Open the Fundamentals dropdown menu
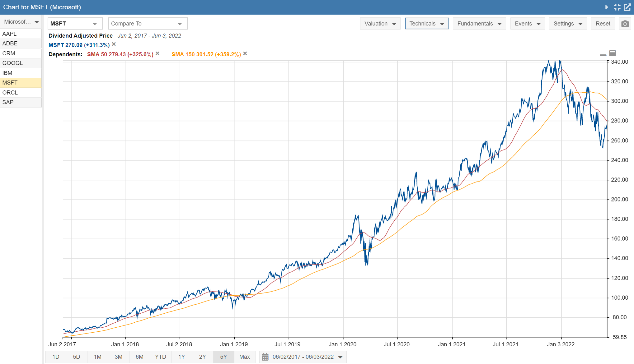Screen dimensions: 634x364 479,24
